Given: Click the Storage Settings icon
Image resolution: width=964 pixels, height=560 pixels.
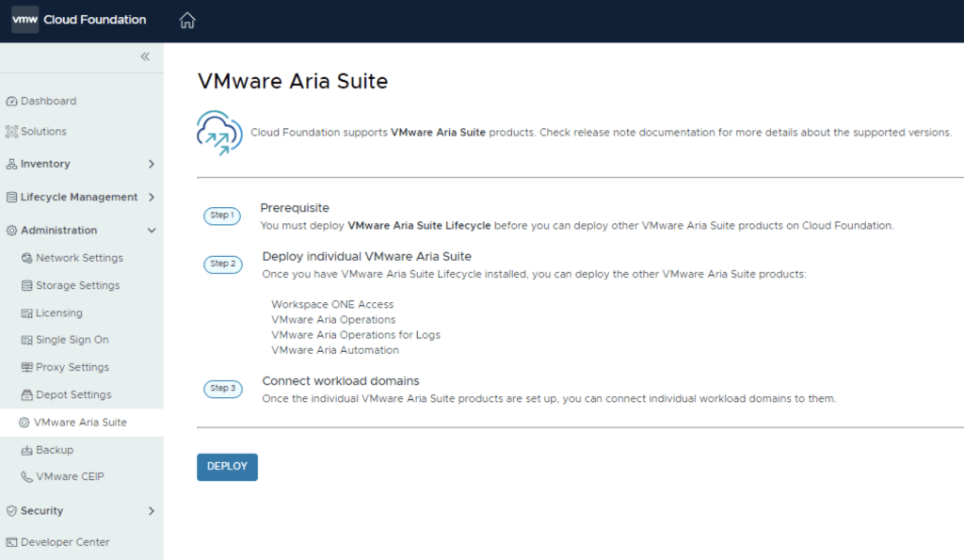Looking at the screenshot, I should [27, 285].
